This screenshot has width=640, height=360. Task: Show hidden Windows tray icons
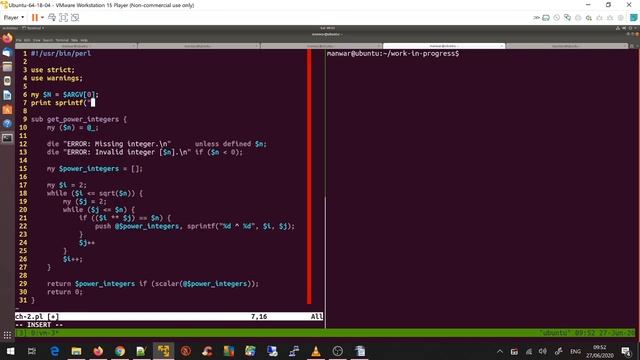[500, 351]
